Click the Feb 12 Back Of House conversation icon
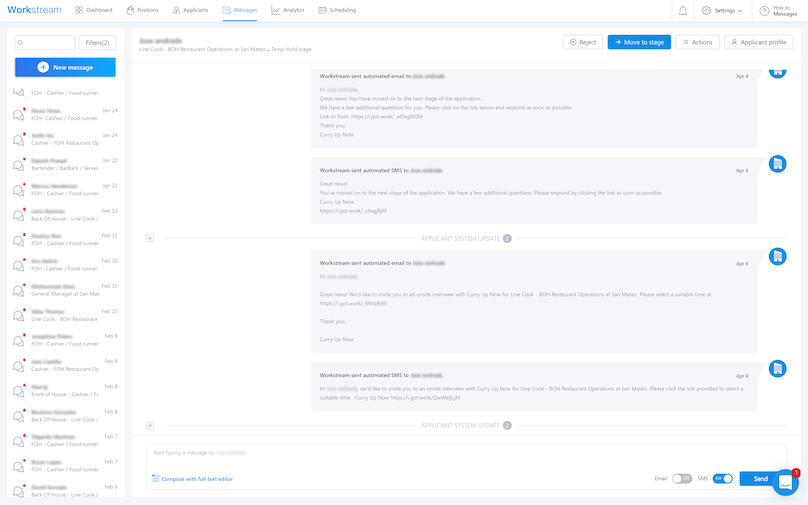Viewport: 808px width, 505px height. tap(18, 215)
